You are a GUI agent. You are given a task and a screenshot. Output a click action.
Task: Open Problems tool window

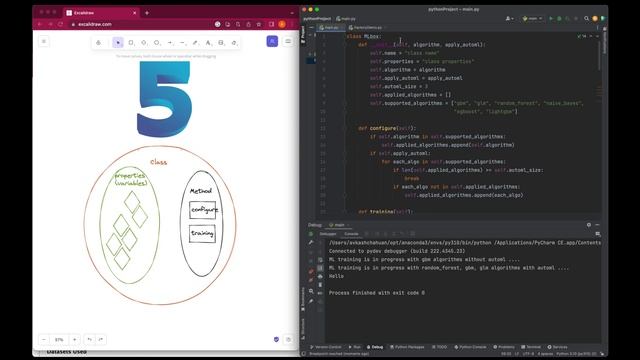(504, 347)
